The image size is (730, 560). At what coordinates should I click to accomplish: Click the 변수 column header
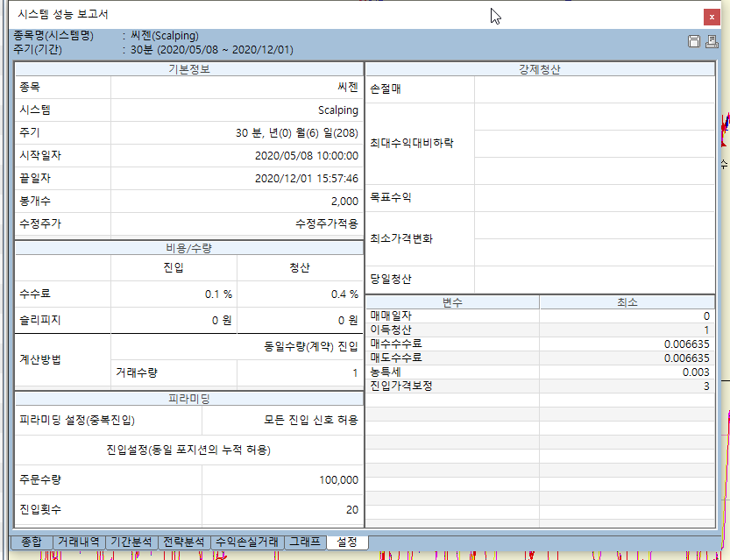tap(452, 301)
